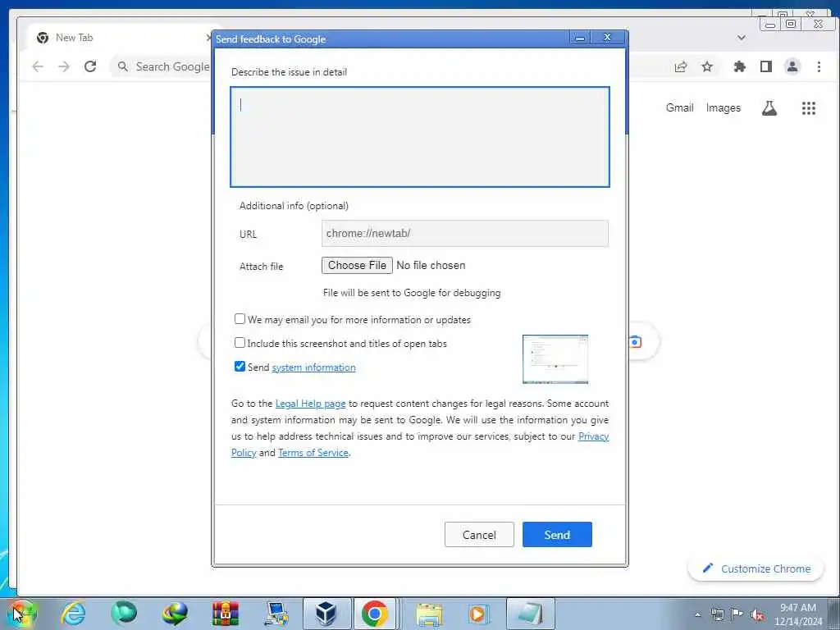Screen dimensions: 840x630
Task: Send the feedback report
Action: click(x=557, y=535)
